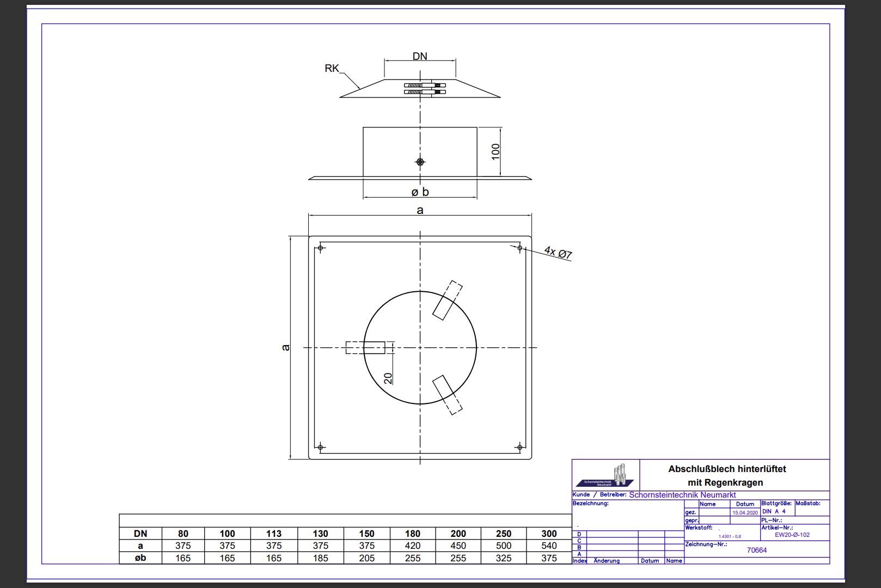The image size is (881, 588).
Task: Click the top-left mounting hole in the plate
Action: point(321,248)
